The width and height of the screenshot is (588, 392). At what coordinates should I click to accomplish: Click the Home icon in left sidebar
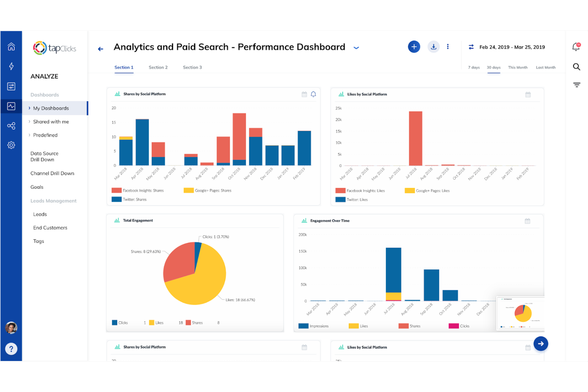point(11,47)
